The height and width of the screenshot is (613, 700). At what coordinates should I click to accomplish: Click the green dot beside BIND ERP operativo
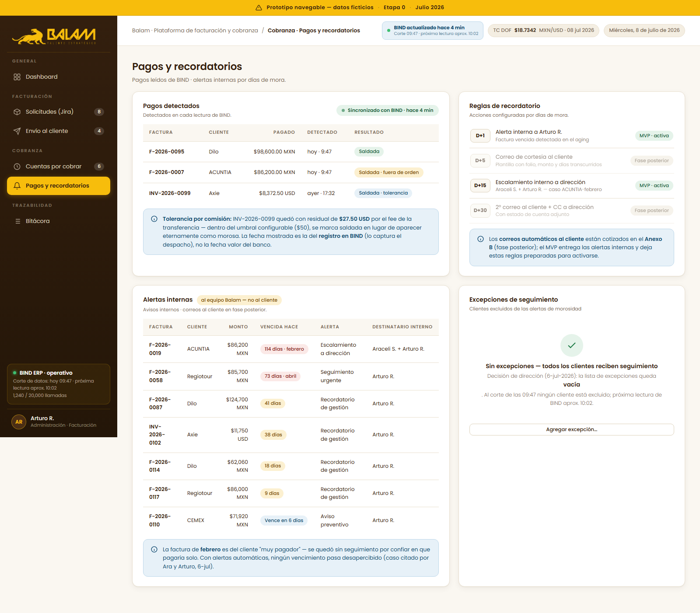[15, 373]
